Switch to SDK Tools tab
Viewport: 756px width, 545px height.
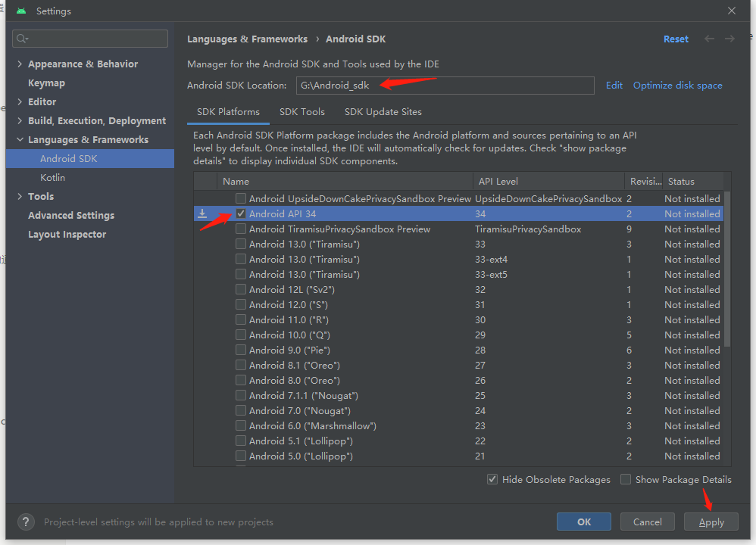(x=301, y=112)
